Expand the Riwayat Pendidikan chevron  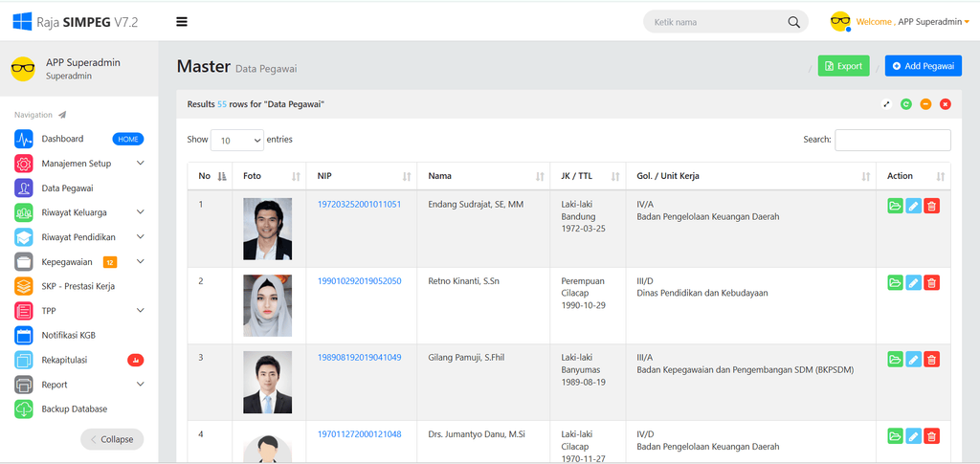point(141,236)
